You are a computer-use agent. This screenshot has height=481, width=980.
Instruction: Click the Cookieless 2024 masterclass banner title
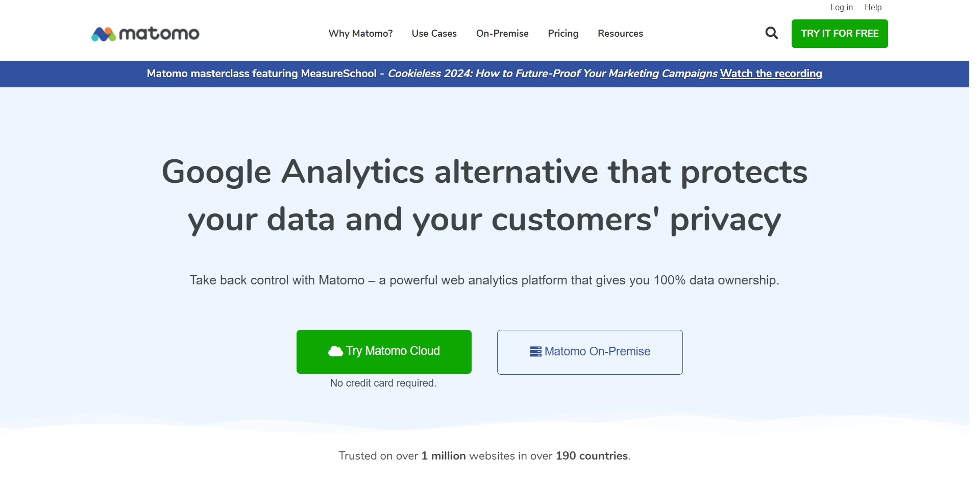tap(553, 74)
